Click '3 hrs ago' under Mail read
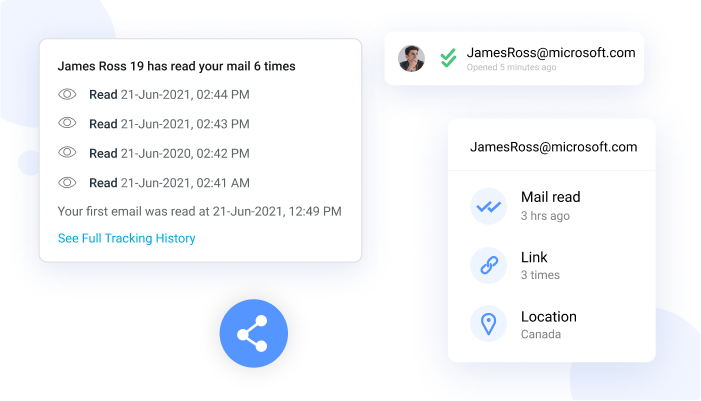This screenshot has height=401, width=701. click(545, 216)
